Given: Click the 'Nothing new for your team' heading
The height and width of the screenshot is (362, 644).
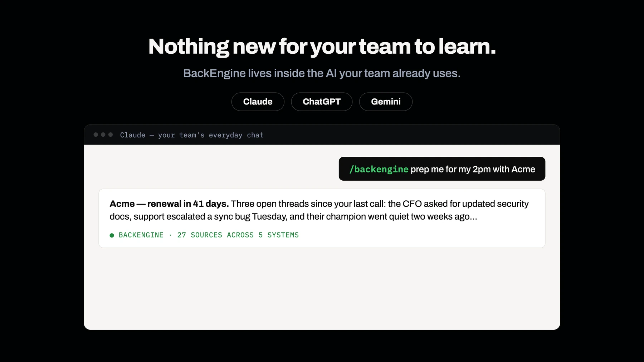Looking at the screenshot, I should 322,47.
